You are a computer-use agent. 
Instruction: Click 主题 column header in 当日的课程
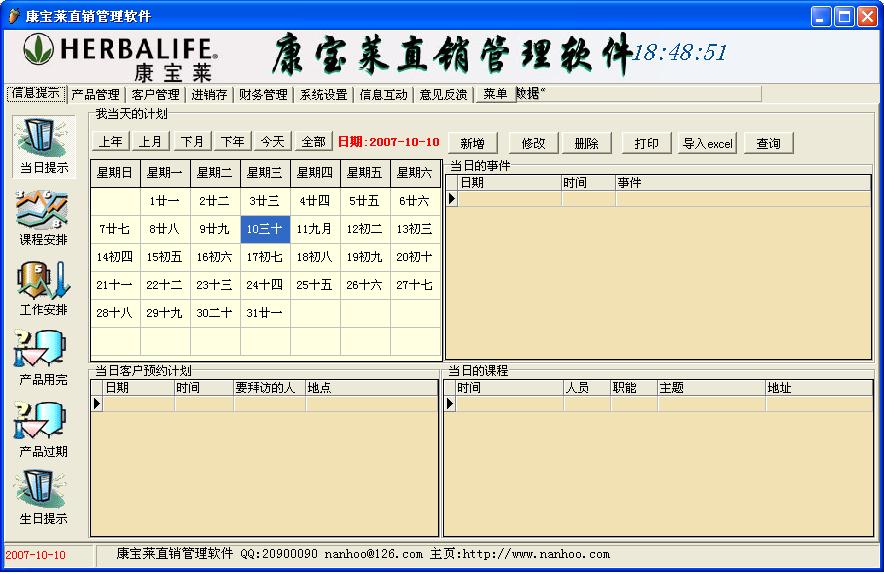[x=711, y=388]
